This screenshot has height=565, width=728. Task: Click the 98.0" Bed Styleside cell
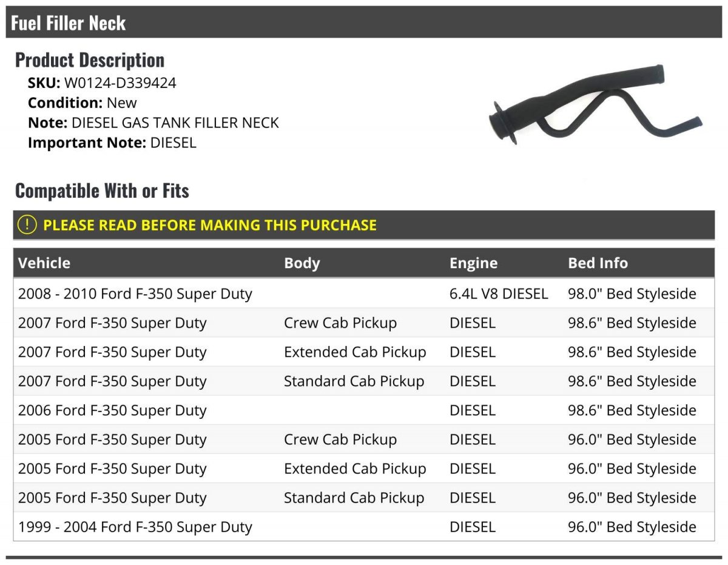click(632, 294)
